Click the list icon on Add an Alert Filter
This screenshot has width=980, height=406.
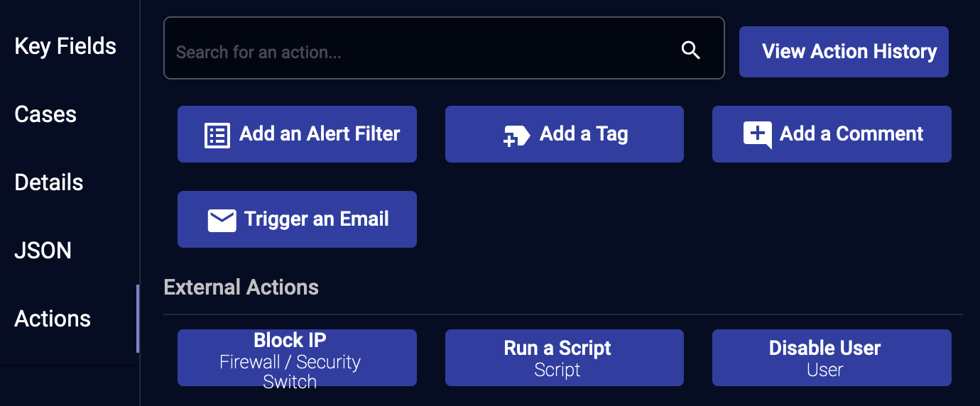pos(217,135)
